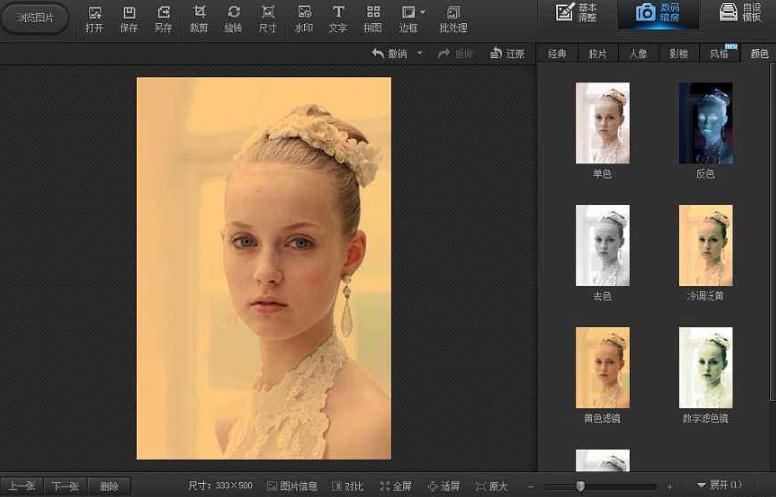Screen dimensions: 776x497
Task: Open 图片信息 (Image Info)
Action: click(292, 487)
